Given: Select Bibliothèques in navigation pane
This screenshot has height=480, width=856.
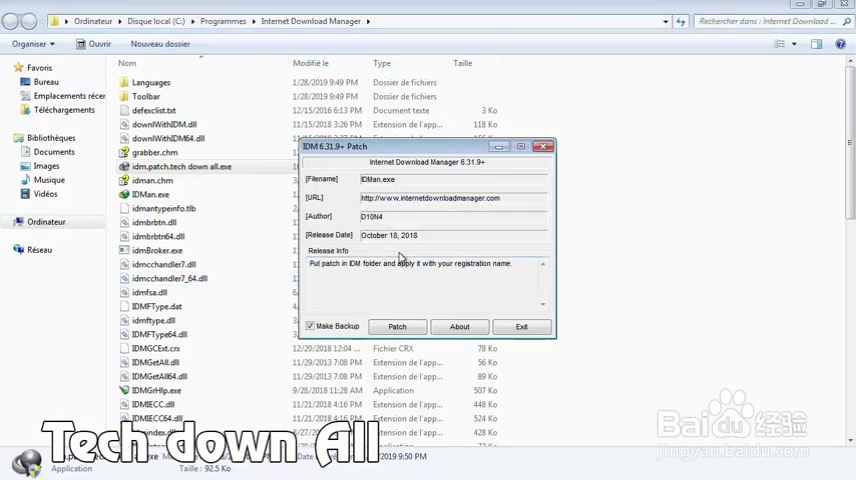Looking at the screenshot, I should 51,138.
